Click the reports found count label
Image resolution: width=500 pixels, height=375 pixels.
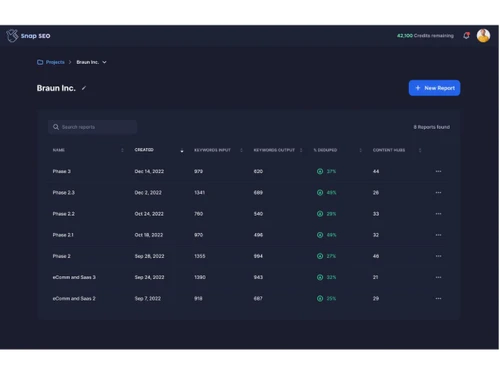[432, 127]
